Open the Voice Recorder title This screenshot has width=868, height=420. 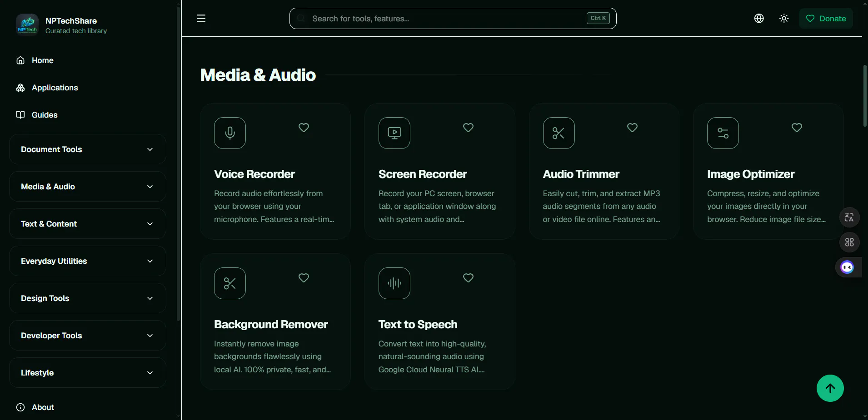click(x=254, y=174)
